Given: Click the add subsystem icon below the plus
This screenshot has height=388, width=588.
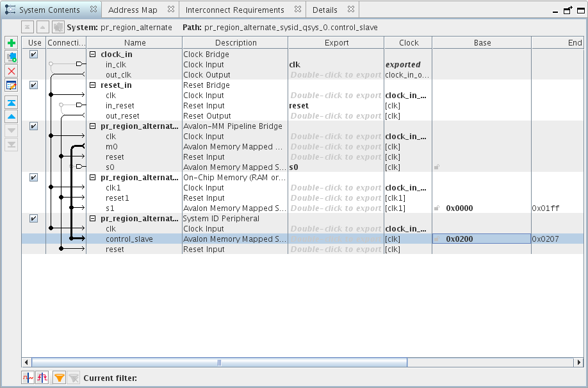Looking at the screenshot, I should click(x=11, y=57).
